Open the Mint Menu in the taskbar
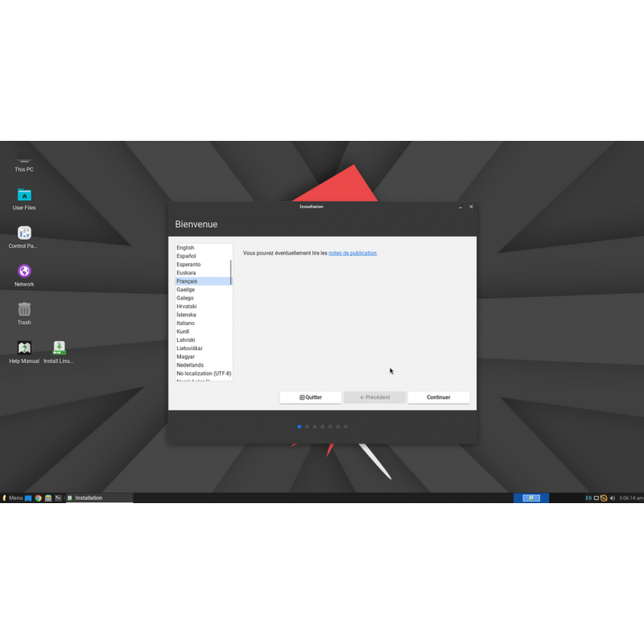Image resolution: width=644 pixels, height=644 pixels. pos(14,497)
